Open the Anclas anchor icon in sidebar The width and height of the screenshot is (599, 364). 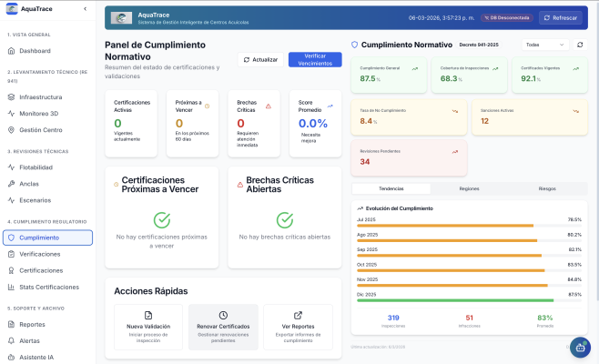[x=11, y=184]
